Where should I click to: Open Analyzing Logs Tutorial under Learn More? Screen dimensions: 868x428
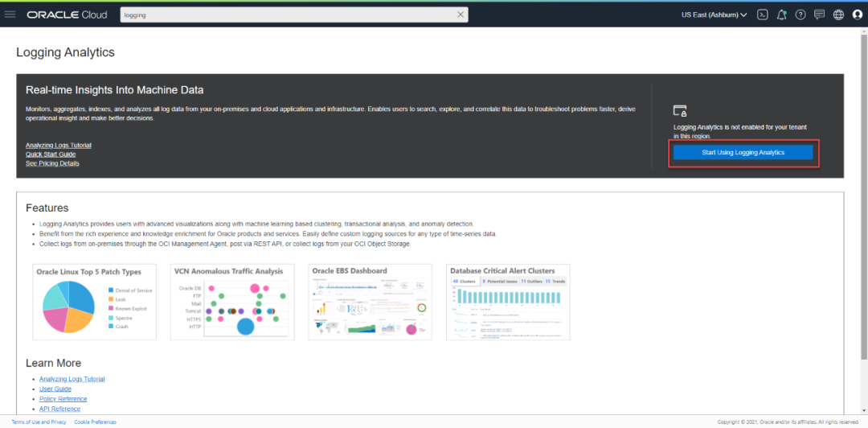72,379
